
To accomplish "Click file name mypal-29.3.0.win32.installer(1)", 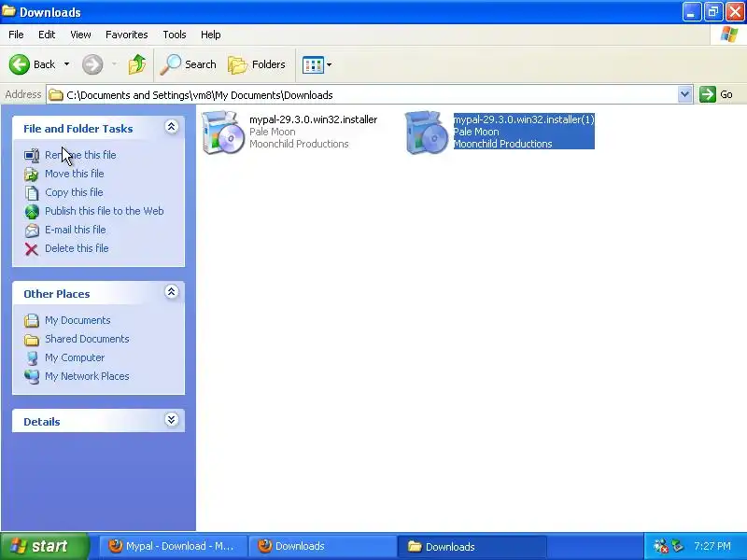I will 524,119.
